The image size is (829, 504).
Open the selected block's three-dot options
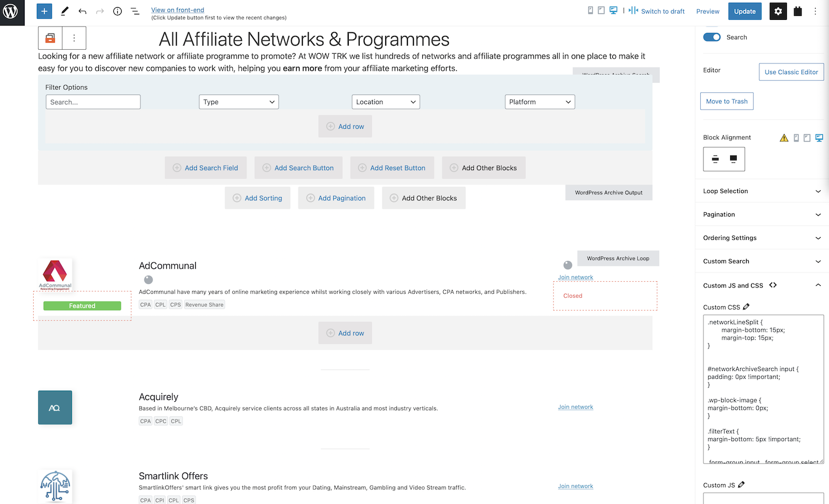[74, 38]
